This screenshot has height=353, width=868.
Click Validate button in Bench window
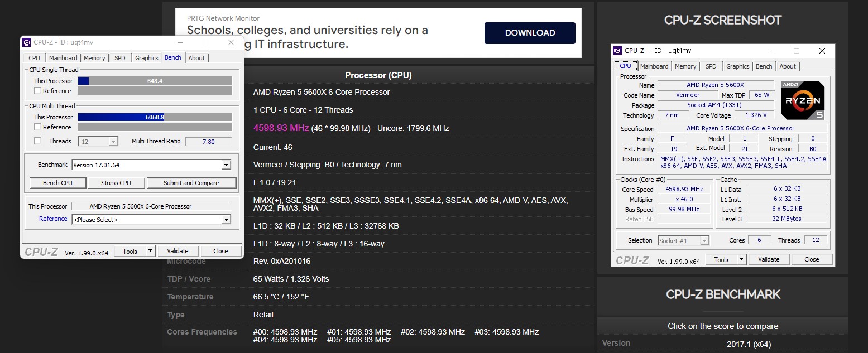[x=178, y=251]
